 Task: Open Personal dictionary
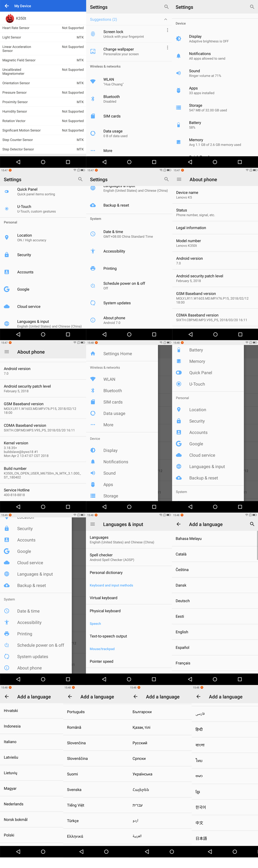(129, 572)
